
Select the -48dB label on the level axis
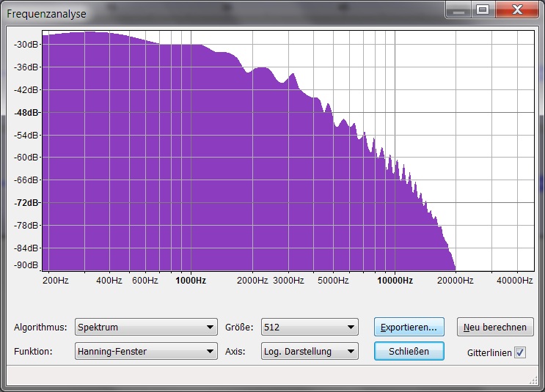point(26,112)
